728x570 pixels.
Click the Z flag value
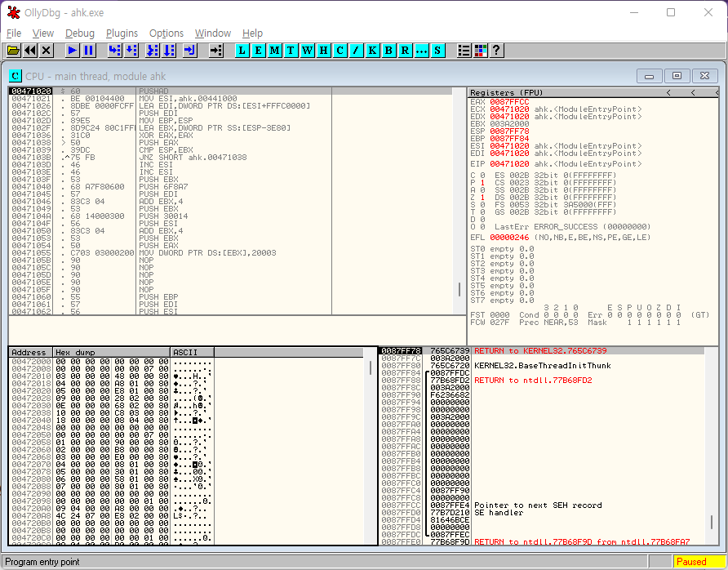click(x=482, y=198)
